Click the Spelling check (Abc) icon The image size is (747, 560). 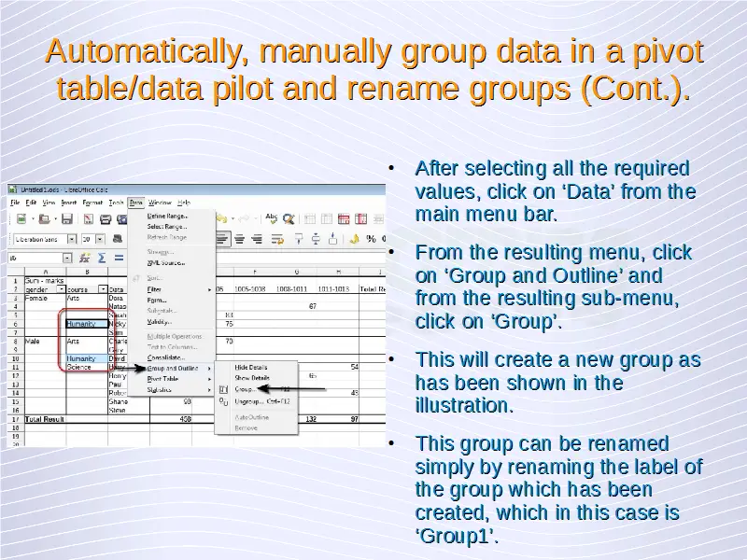pyautogui.click(x=272, y=218)
